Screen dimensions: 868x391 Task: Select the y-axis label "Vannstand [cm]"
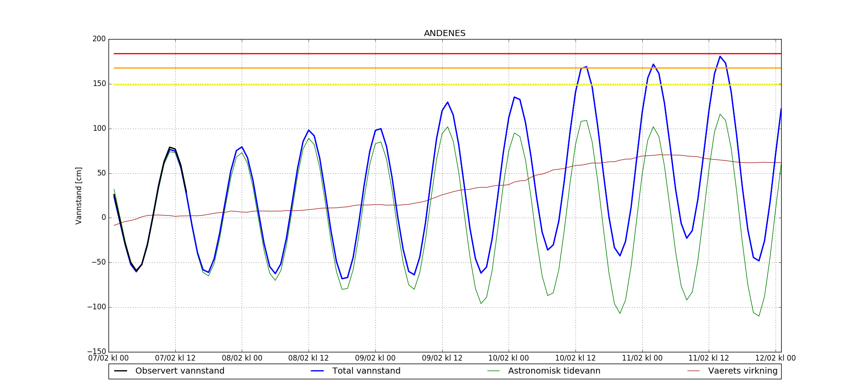(x=79, y=195)
